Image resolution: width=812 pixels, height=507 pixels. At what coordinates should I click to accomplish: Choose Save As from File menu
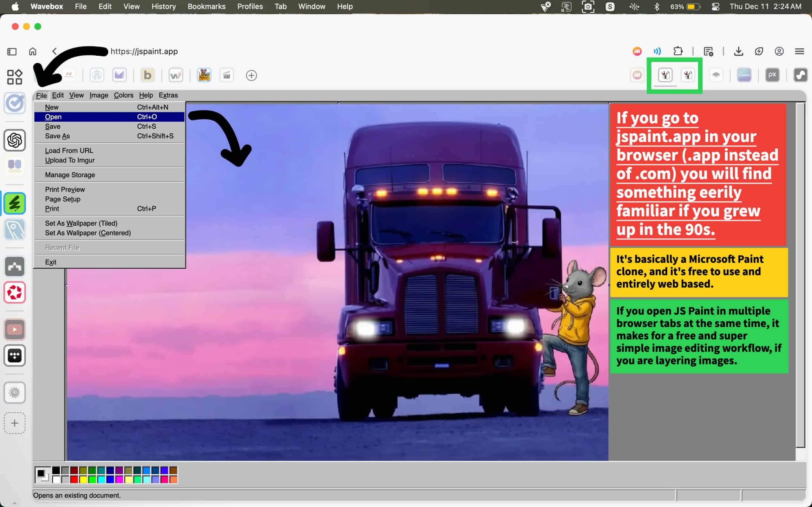coord(57,136)
